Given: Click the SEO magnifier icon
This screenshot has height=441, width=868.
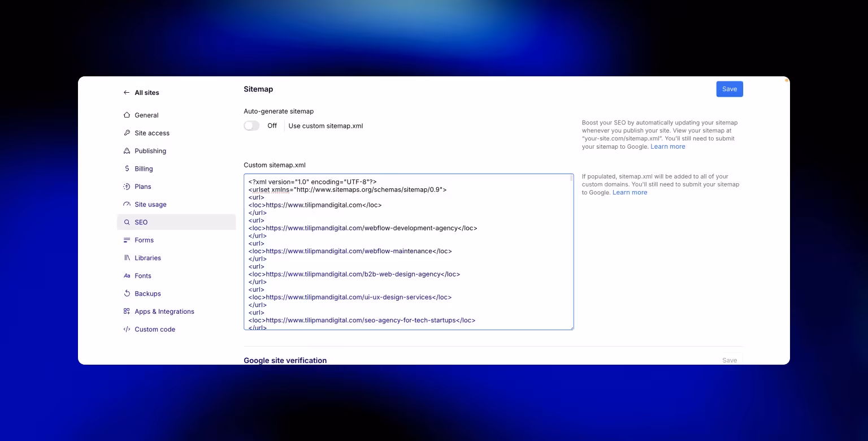Looking at the screenshot, I should click(127, 222).
